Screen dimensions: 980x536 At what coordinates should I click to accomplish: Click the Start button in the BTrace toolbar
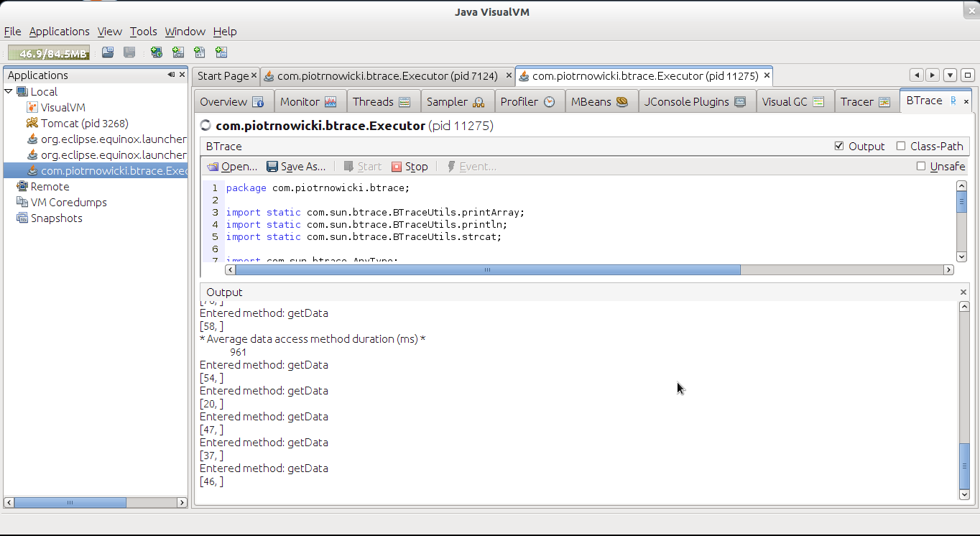click(363, 166)
